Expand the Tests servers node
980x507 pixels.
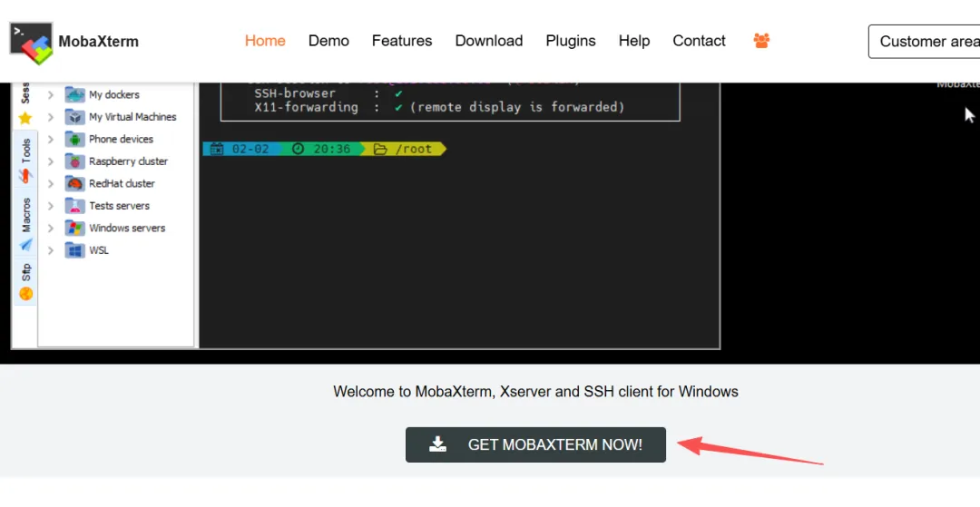(51, 205)
